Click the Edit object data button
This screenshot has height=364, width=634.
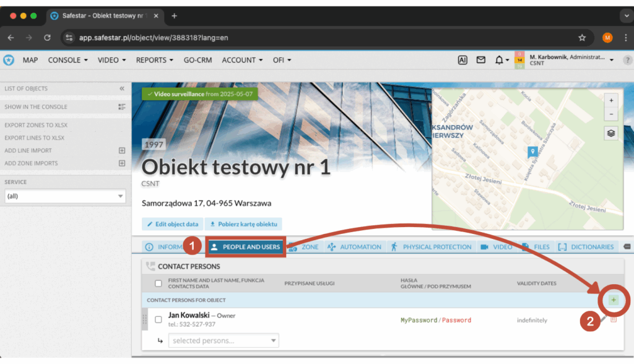point(173,224)
